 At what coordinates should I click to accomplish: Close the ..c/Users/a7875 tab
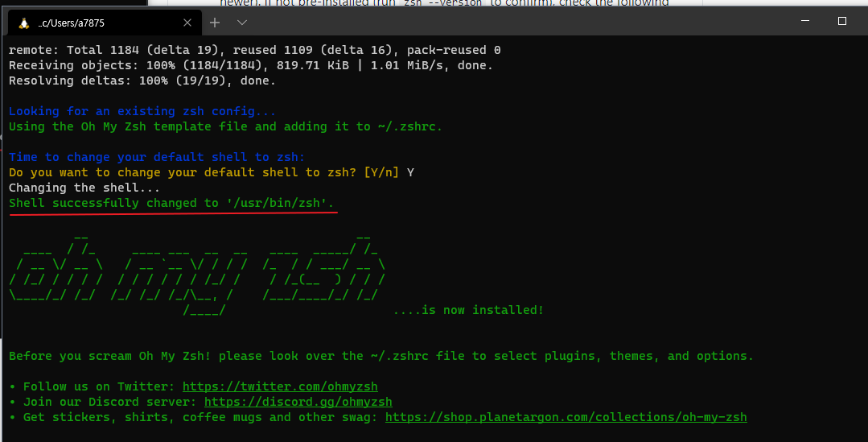(187, 23)
